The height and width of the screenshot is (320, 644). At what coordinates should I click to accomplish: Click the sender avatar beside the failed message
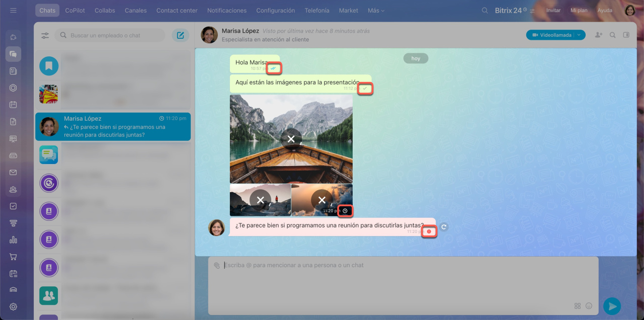coord(217,227)
